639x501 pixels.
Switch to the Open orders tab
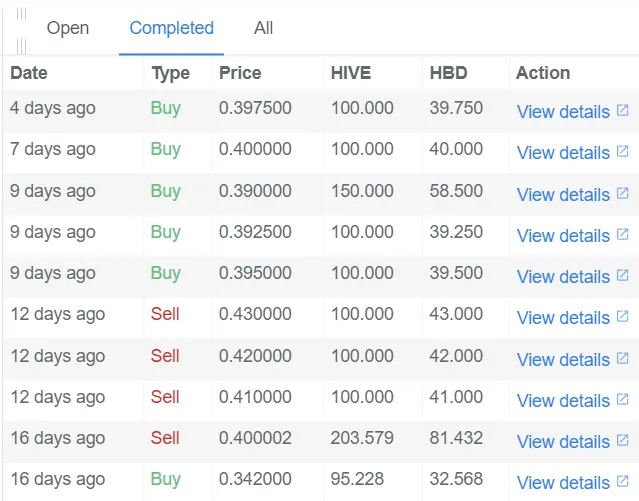tap(68, 28)
